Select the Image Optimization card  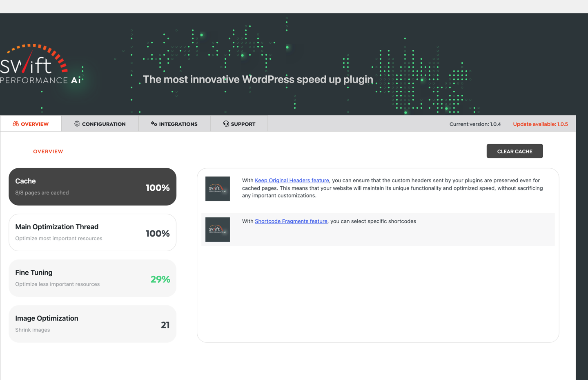tap(92, 324)
